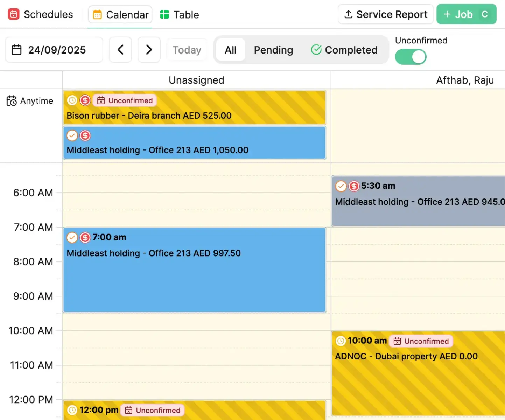This screenshot has width=505, height=420.
Task: Switch to the Calendar tab
Action: point(120,15)
